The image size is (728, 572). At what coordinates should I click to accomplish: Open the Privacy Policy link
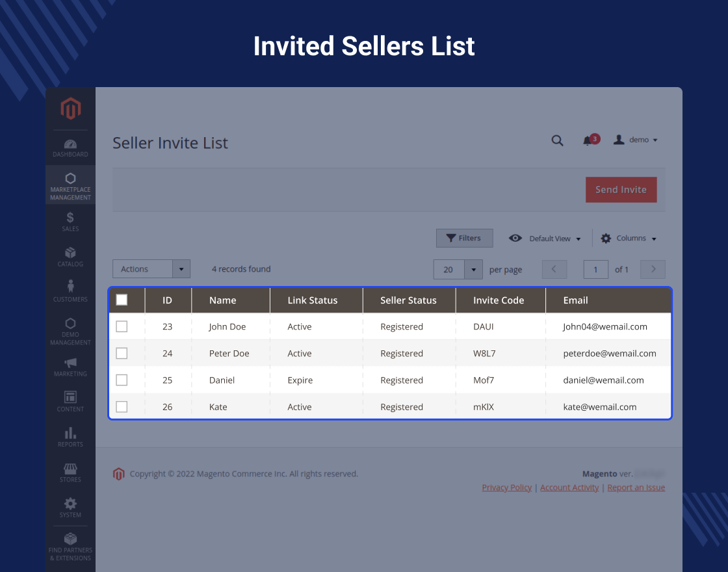506,487
